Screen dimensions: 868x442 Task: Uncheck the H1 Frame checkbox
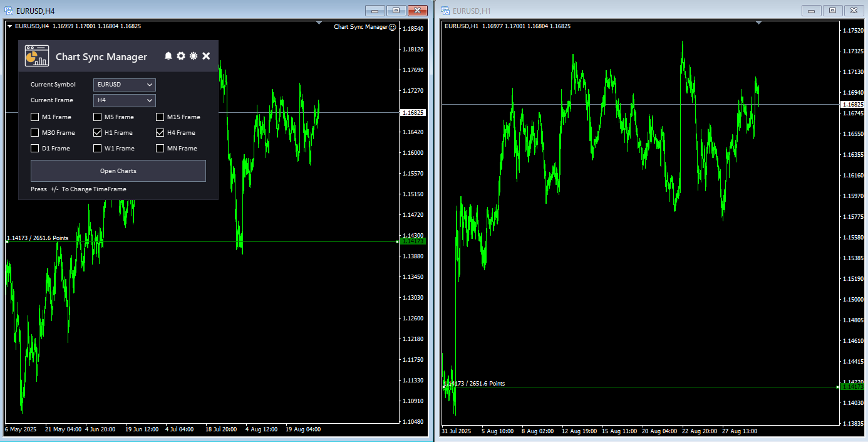pos(98,132)
